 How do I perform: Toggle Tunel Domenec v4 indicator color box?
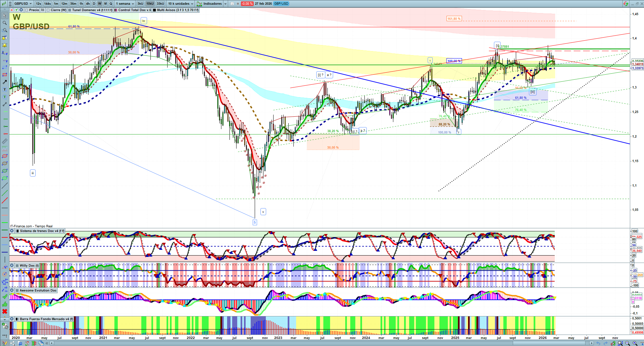coord(70,10)
